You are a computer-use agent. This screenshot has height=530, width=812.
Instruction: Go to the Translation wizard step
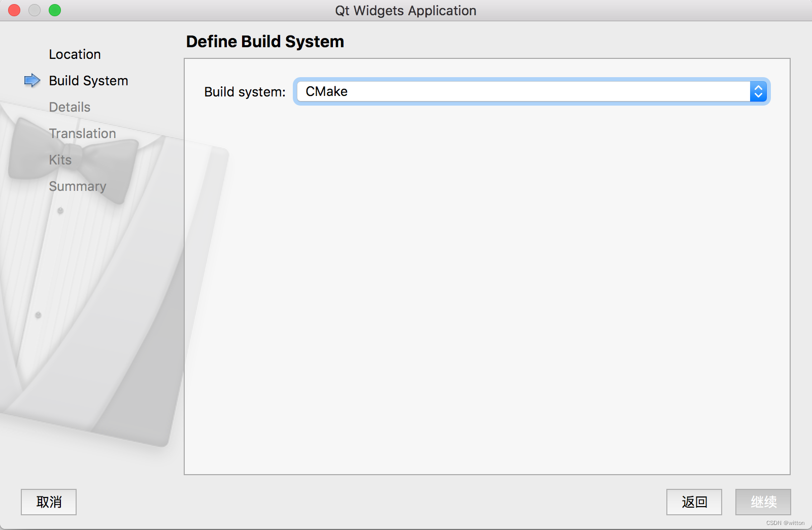(x=82, y=134)
